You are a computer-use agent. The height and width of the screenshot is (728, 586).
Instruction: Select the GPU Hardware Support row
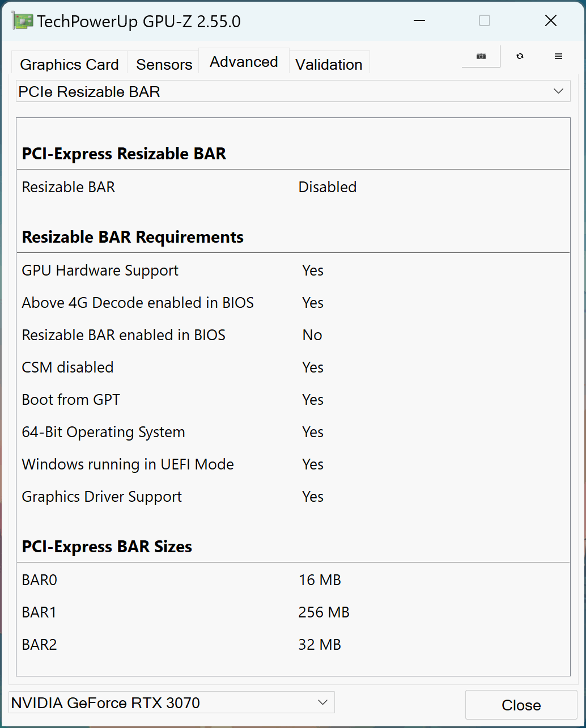click(173, 270)
